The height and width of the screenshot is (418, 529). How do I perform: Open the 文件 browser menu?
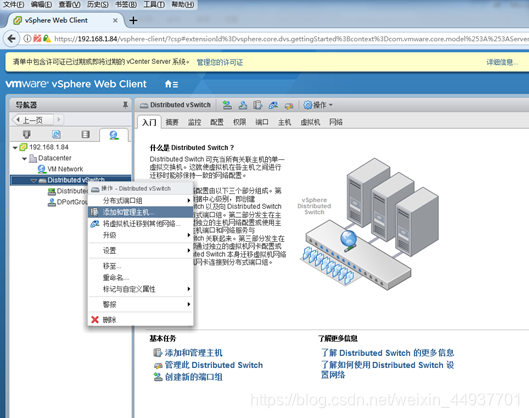13,4
